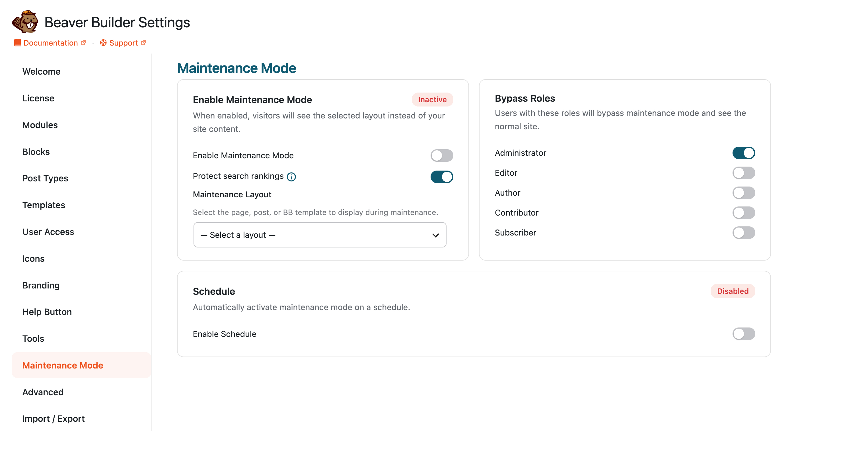
Task: Enable the Subscriber bypass role toggle
Action: (744, 233)
